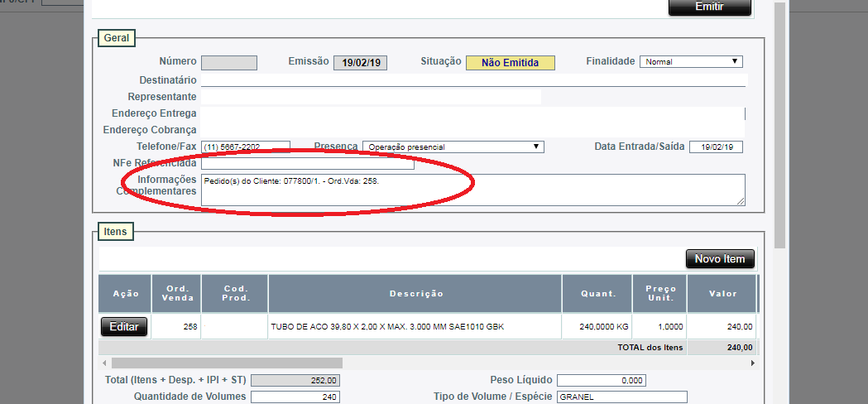This screenshot has height=404, width=868.
Task: Click the Emitir button
Action: (709, 7)
